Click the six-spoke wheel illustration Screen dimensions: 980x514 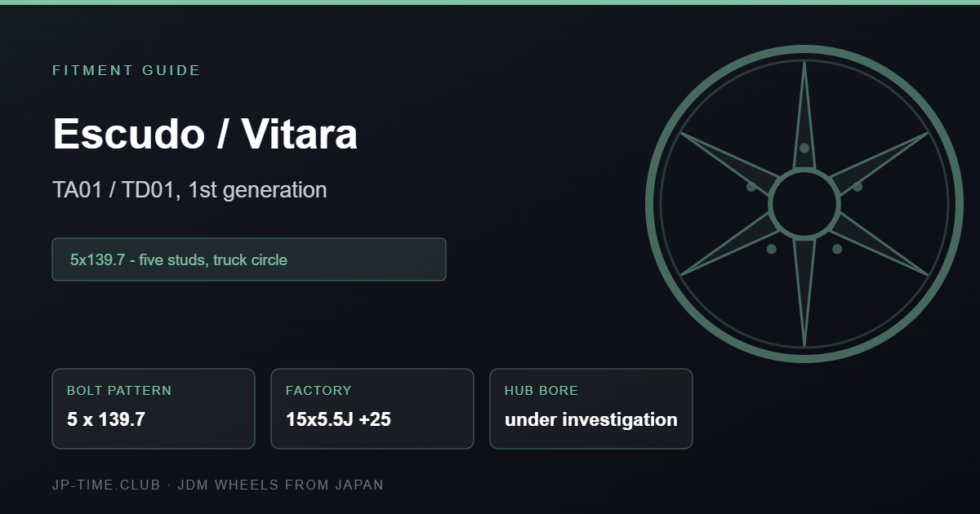pos(804,204)
